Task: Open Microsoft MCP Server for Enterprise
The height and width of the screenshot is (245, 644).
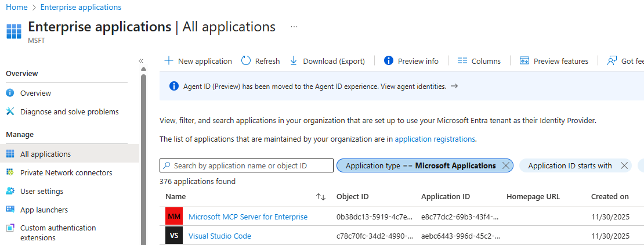Action: 248,217
